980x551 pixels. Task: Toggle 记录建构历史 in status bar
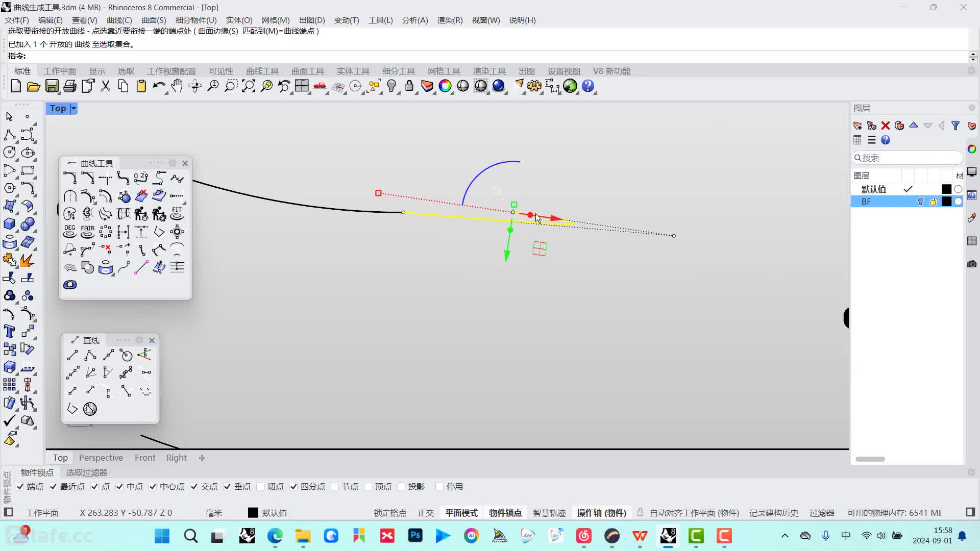774,513
